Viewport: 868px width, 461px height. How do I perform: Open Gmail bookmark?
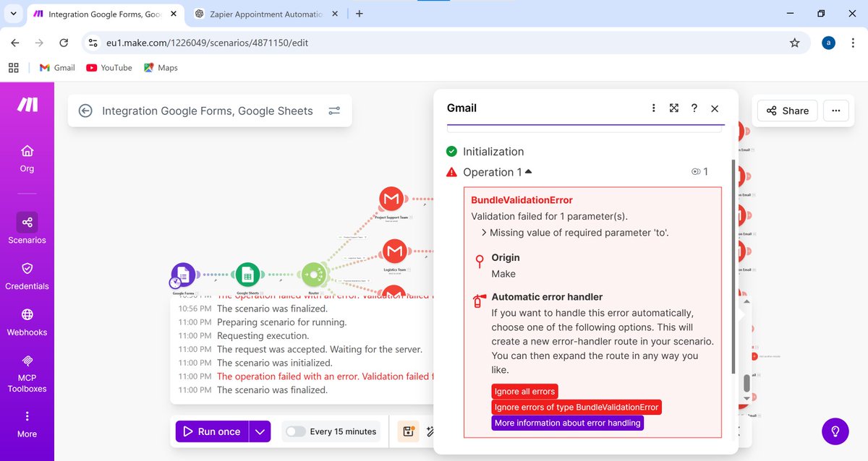pyautogui.click(x=57, y=67)
